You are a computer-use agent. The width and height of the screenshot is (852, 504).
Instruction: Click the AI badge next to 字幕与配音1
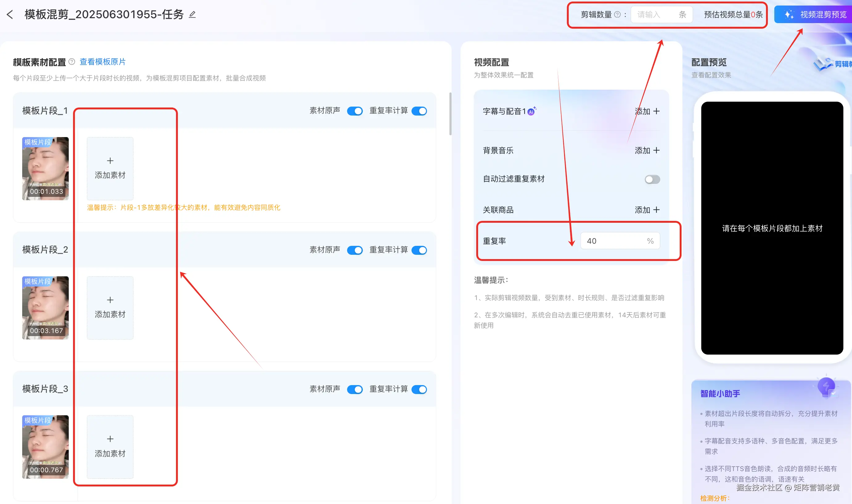(x=532, y=111)
